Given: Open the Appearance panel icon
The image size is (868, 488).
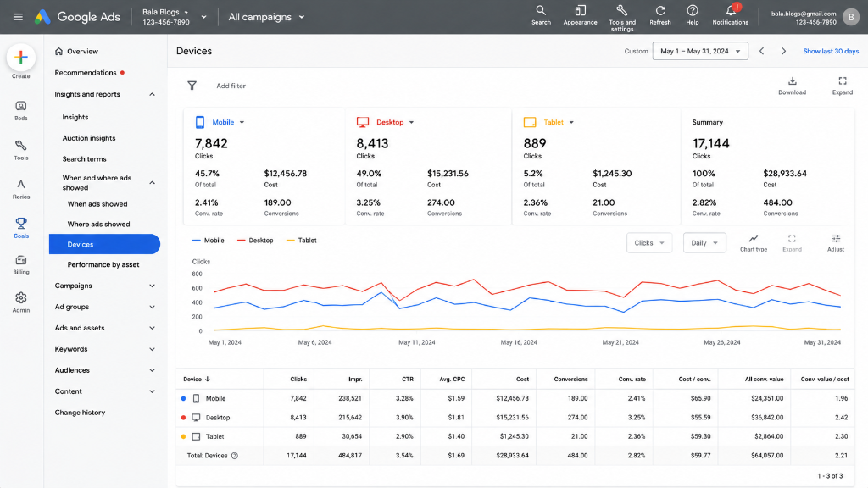Looking at the screenshot, I should [x=580, y=15].
